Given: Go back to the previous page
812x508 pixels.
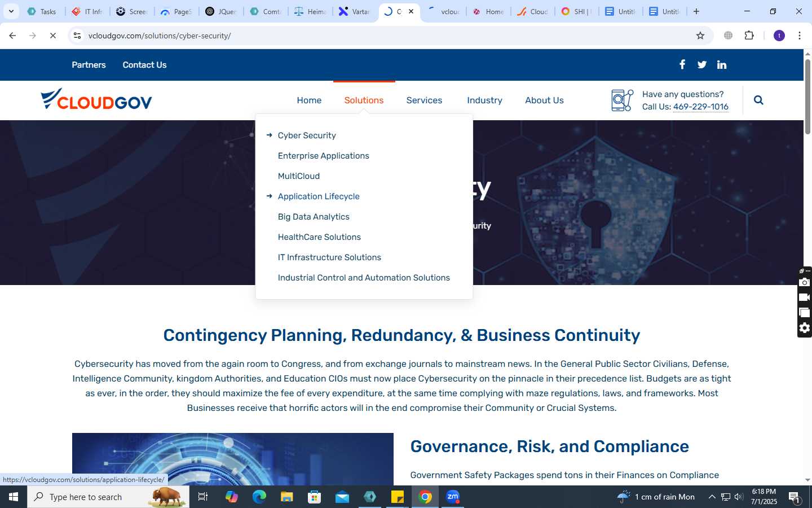Looking at the screenshot, I should point(12,36).
